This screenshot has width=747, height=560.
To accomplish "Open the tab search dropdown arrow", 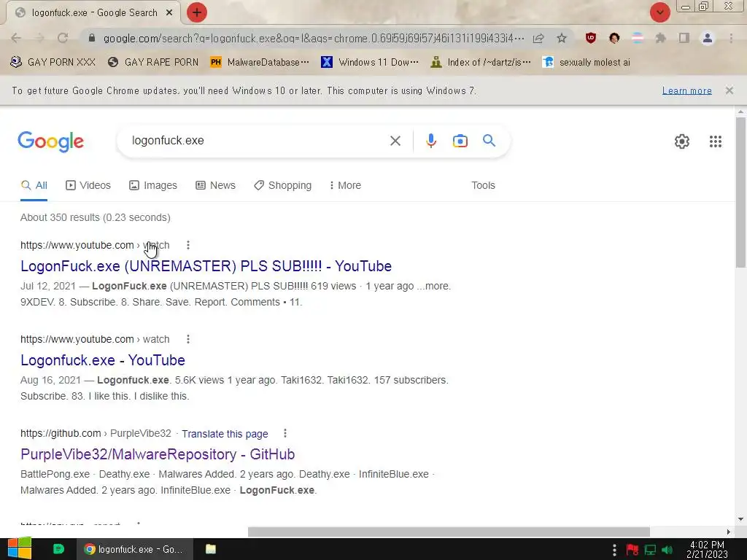I will (x=659, y=12).
